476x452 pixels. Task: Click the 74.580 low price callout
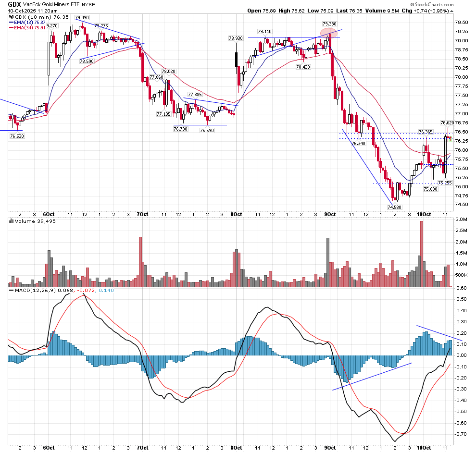(394, 207)
